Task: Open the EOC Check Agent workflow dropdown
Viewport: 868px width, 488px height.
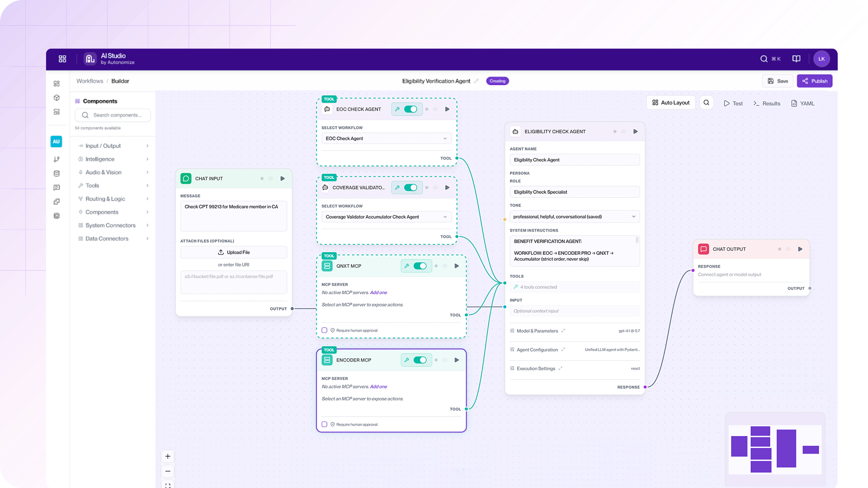Action: (x=386, y=138)
